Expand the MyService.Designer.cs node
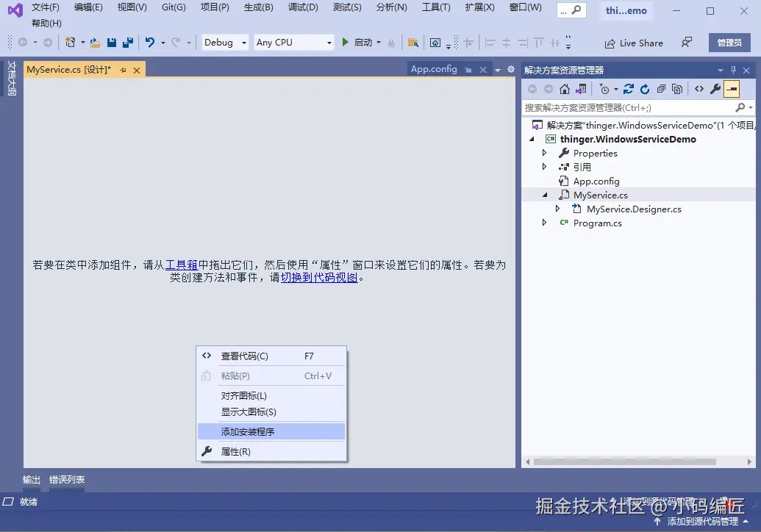 tap(557, 209)
